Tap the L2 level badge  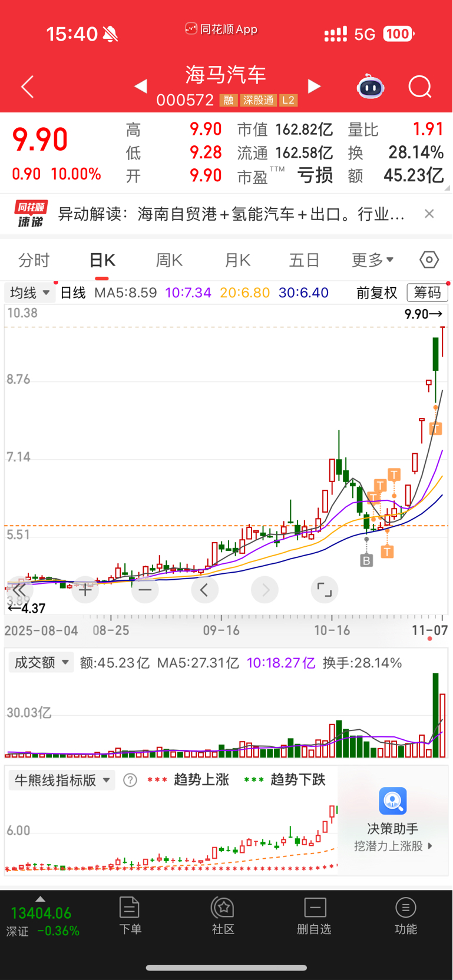coord(288,101)
